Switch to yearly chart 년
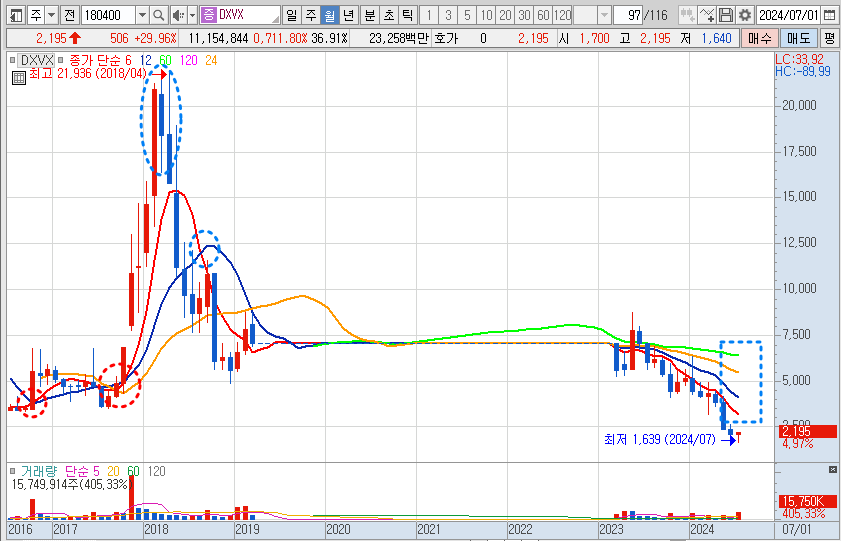Image resolution: width=841 pixels, height=541 pixels. (349, 15)
